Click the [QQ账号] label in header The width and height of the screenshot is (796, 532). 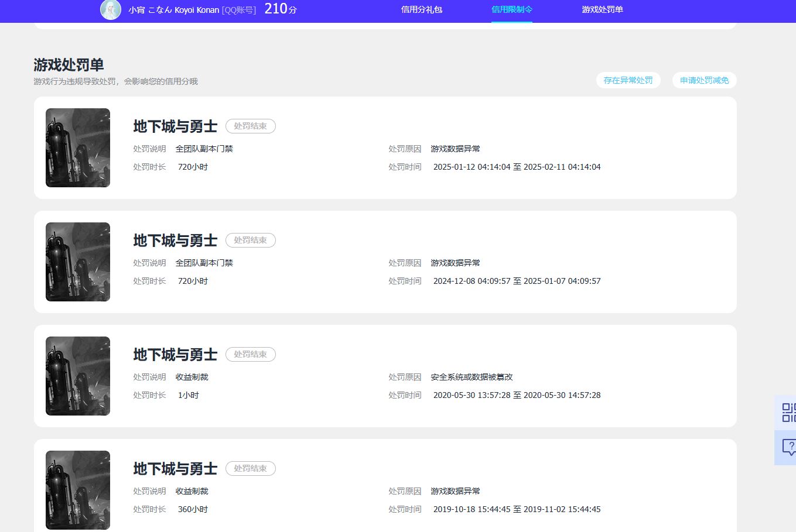(x=239, y=10)
